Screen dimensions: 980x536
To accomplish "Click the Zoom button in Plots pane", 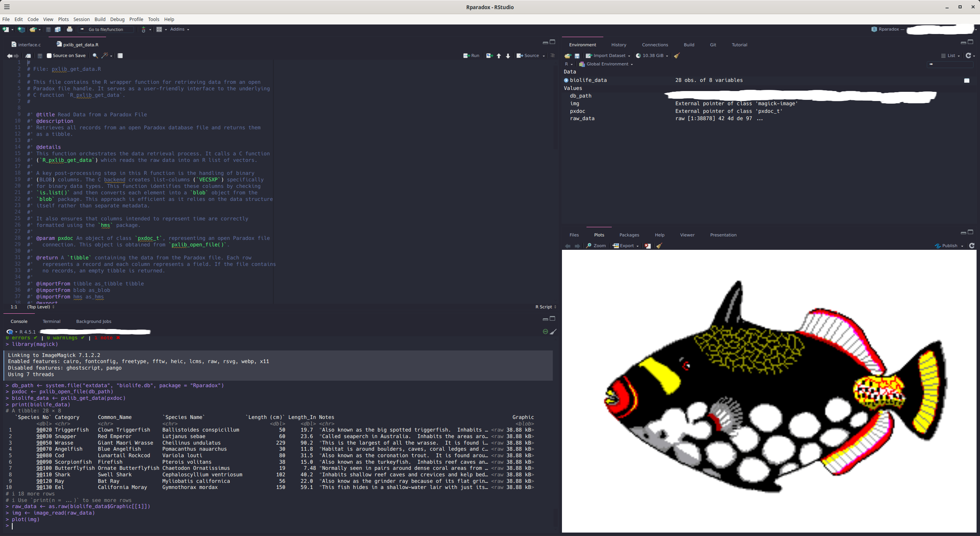I will [596, 246].
